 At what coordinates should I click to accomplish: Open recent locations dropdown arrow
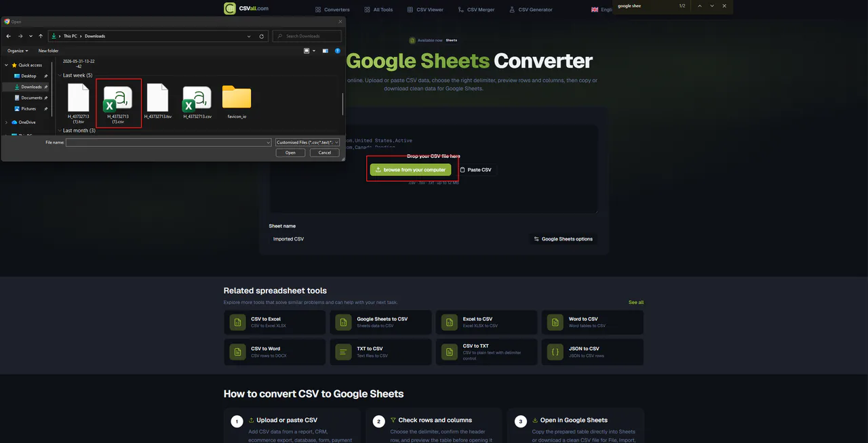pyautogui.click(x=31, y=36)
